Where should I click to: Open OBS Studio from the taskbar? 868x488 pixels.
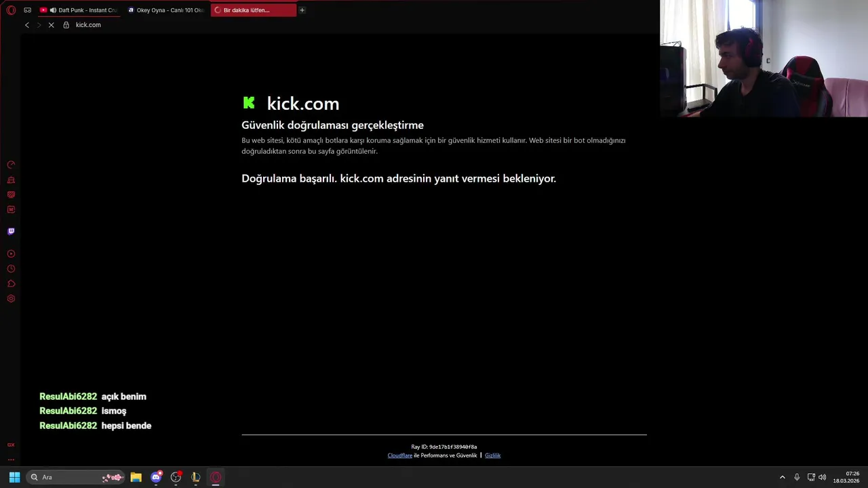point(176,477)
